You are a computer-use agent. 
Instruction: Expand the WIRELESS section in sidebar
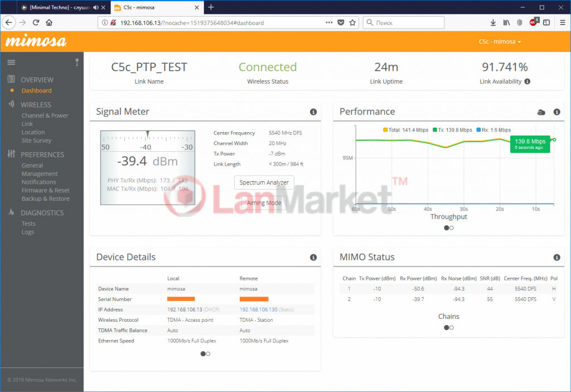36,105
